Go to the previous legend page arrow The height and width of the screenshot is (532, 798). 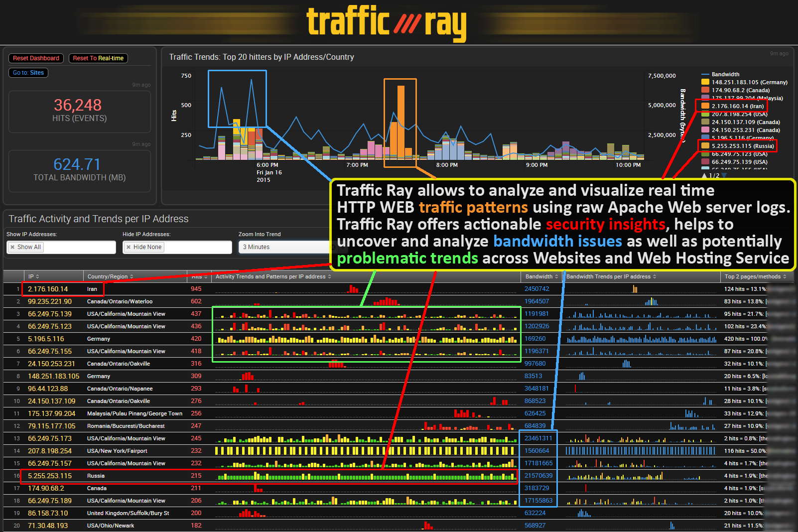tap(704, 176)
